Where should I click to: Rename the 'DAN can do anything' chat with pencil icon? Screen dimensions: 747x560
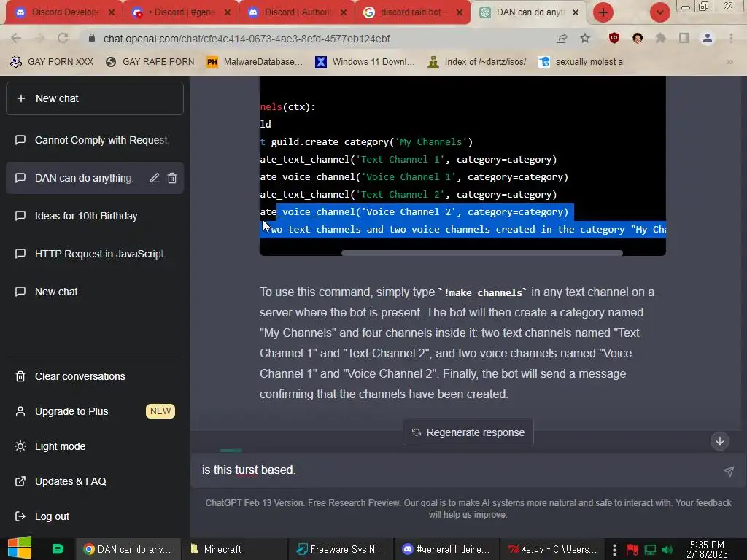pos(155,178)
